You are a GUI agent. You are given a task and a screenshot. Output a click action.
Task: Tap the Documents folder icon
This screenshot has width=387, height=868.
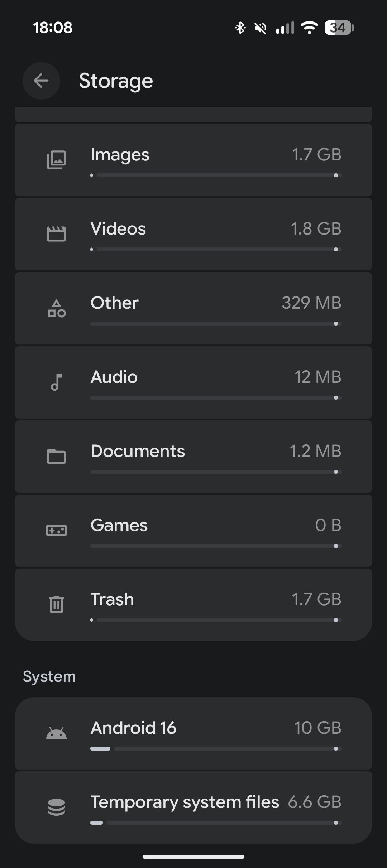pyautogui.click(x=56, y=457)
